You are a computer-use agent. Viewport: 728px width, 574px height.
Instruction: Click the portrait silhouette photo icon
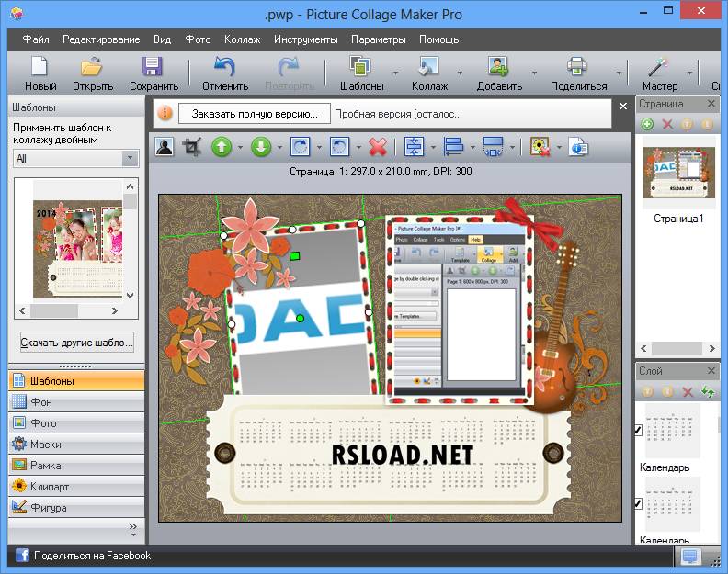click(x=164, y=147)
